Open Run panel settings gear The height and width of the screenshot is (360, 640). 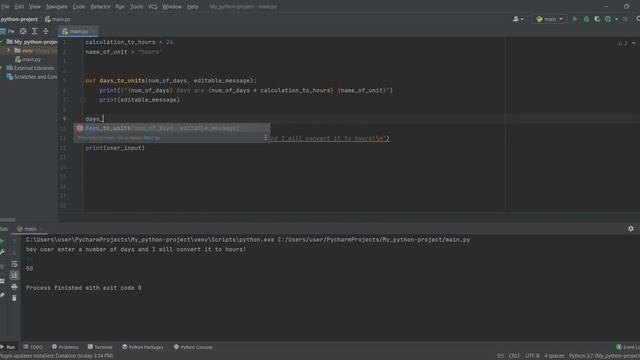tap(631, 229)
